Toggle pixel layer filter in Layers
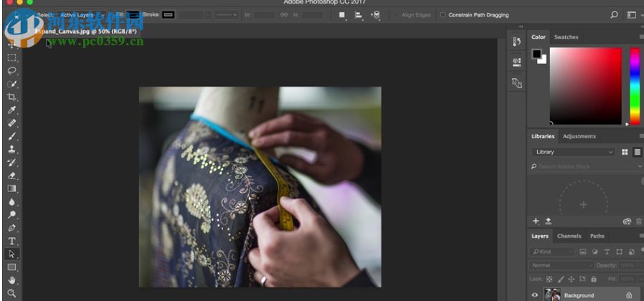The height and width of the screenshot is (301, 644). click(582, 252)
